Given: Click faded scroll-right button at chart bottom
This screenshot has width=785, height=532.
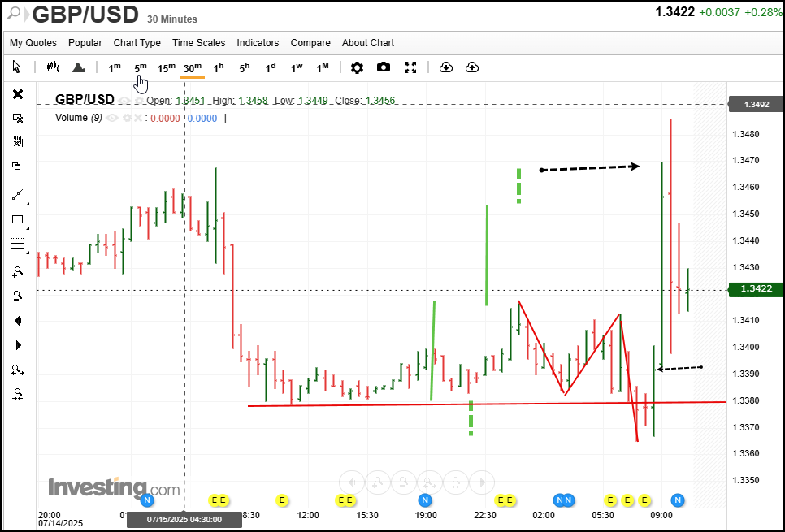Looking at the screenshot, I should 482,482.
